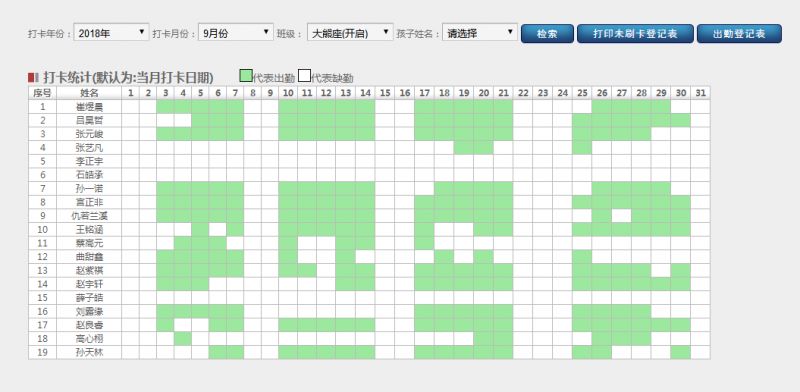Click the 出勤登记表 button
This screenshot has width=800, height=392.
(x=739, y=34)
